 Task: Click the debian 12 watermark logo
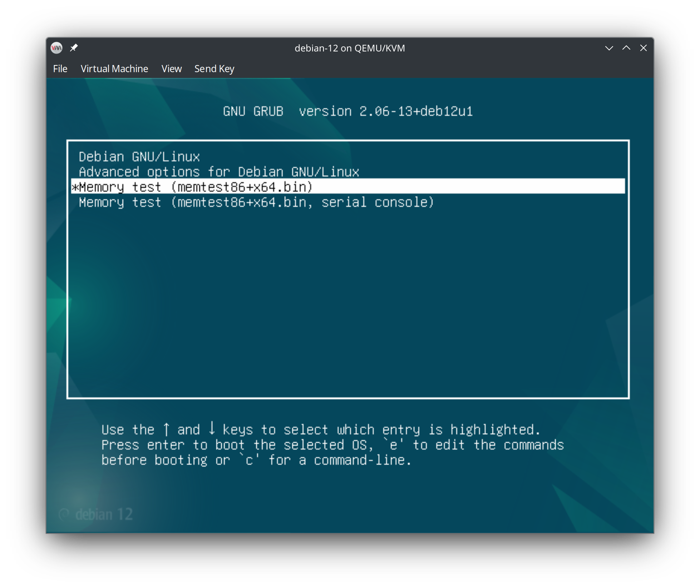(96, 513)
